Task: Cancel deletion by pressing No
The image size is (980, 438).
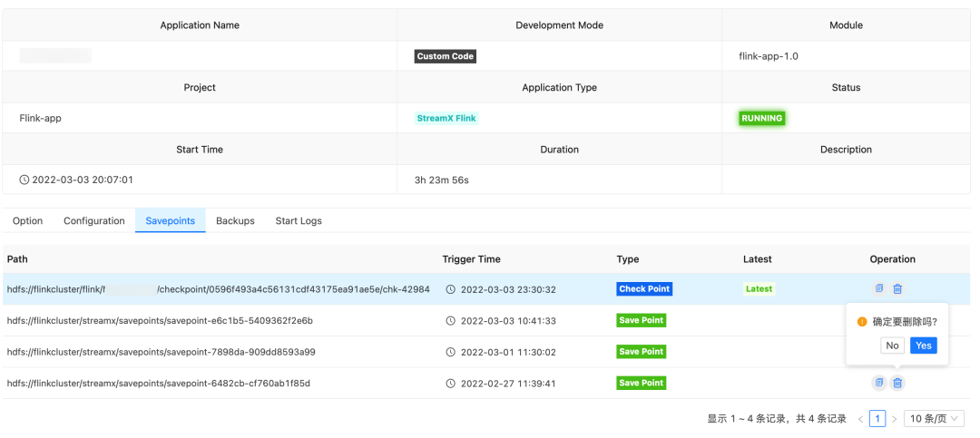Action: pos(892,346)
